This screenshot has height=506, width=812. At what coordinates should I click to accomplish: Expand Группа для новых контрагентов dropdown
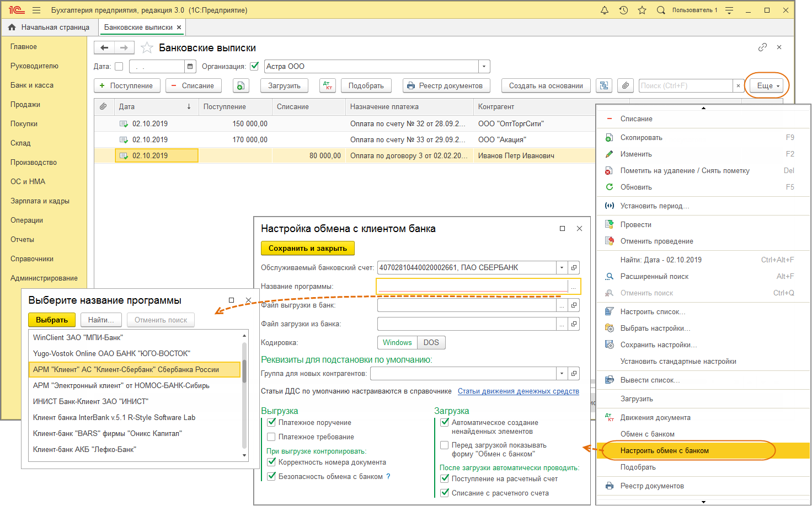coord(562,373)
